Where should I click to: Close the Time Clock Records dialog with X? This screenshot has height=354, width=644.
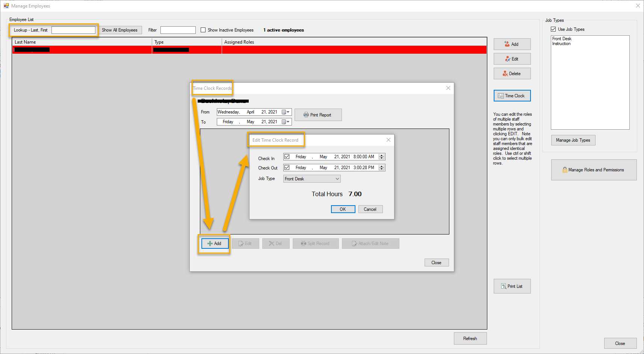click(448, 88)
